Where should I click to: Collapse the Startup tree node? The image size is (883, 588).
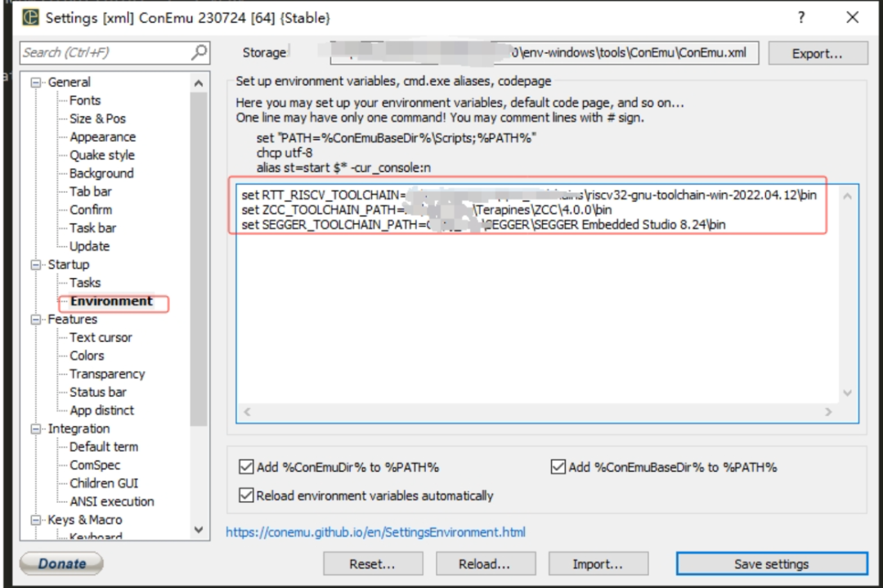click(x=36, y=265)
